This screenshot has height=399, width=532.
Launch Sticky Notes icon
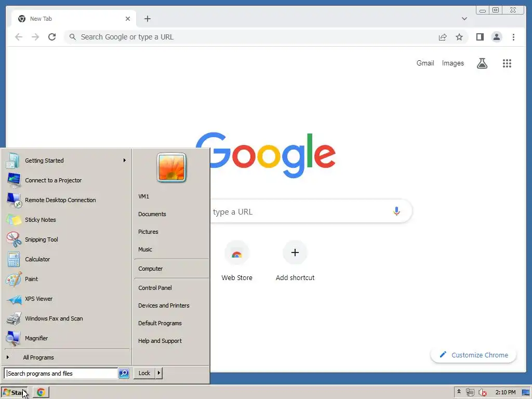click(14, 220)
